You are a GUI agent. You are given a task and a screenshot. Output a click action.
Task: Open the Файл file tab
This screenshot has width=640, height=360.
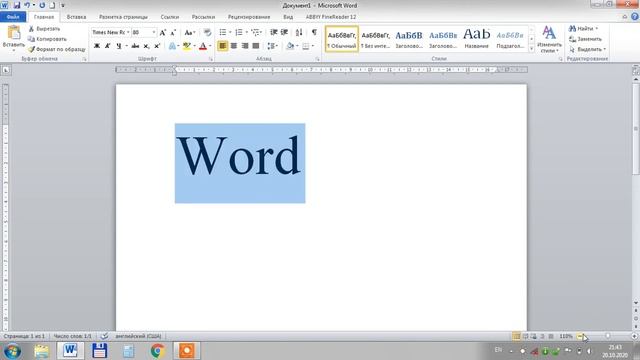13,17
